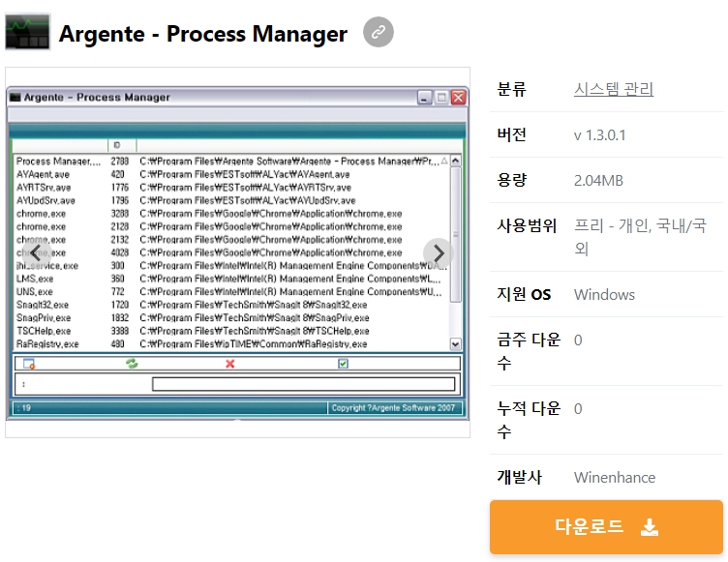
Task: Click the file size value 2.04MB
Action: [598, 181]
